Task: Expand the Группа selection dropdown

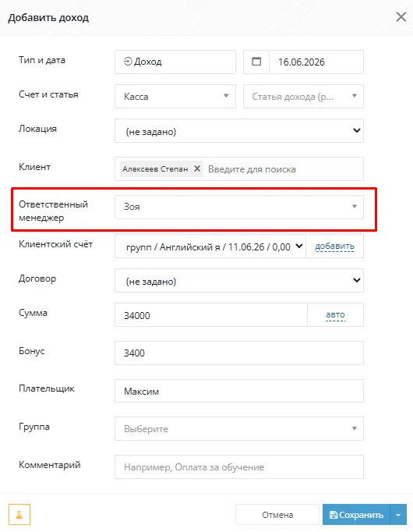Action: point(239,428)
